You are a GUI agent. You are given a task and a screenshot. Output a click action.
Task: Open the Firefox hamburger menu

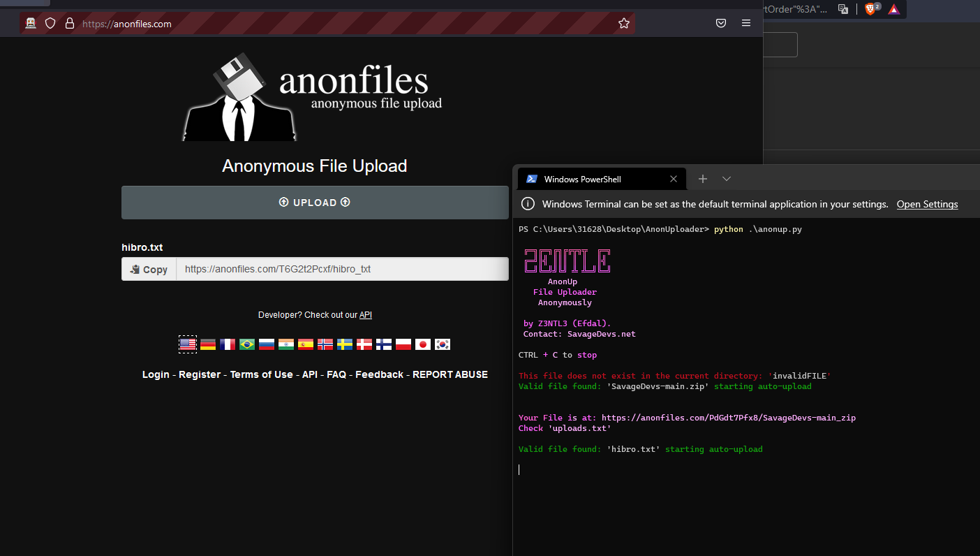(x=746, y=24)
